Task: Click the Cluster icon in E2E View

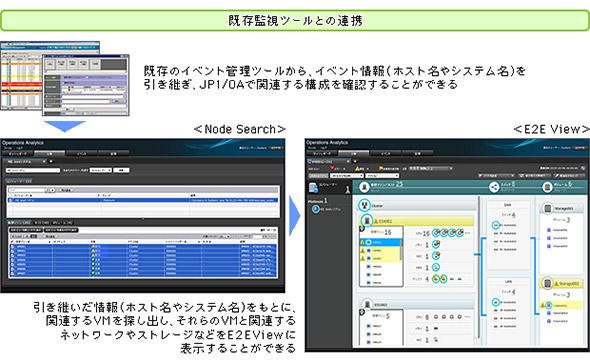Action: pos(364,205)
